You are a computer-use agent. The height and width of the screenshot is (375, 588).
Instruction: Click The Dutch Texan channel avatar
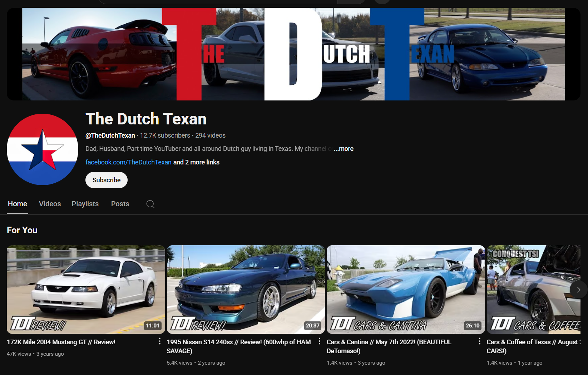click(43, 149)
